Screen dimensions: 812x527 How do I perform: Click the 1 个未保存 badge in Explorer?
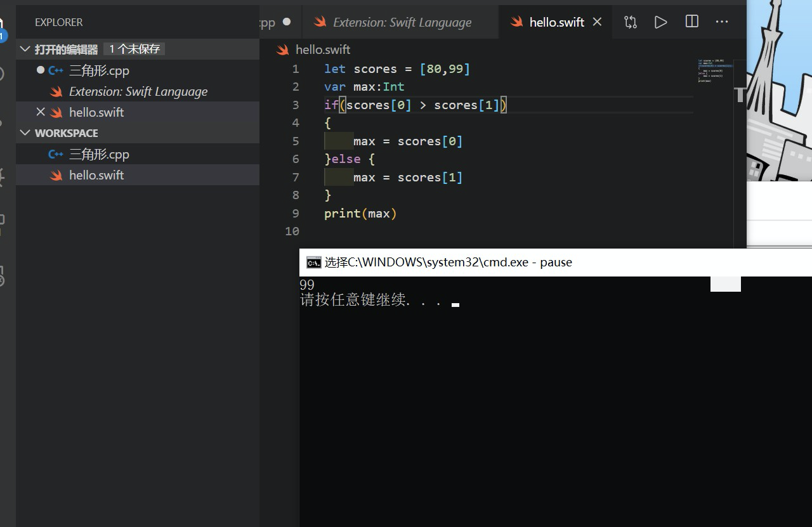pos(134,49)
